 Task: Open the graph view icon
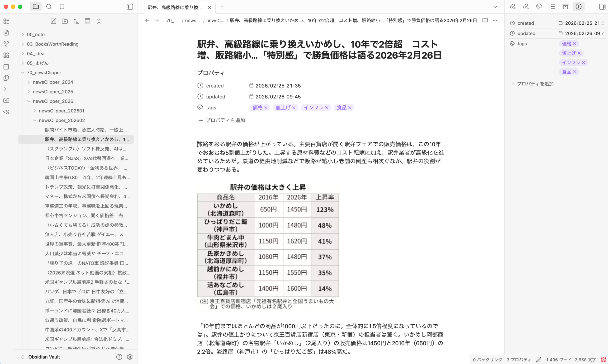(x=6, y=44)
